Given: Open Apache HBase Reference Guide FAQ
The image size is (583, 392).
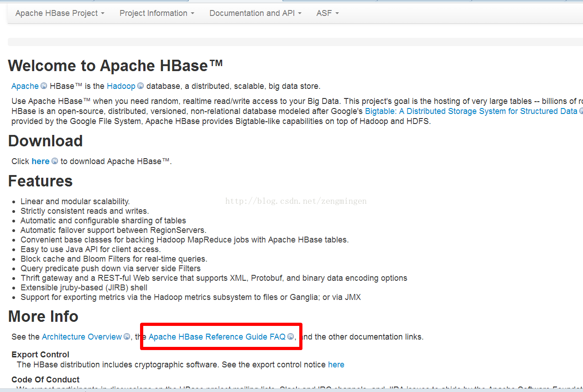Looking at the screenshot, I should 217,337.
